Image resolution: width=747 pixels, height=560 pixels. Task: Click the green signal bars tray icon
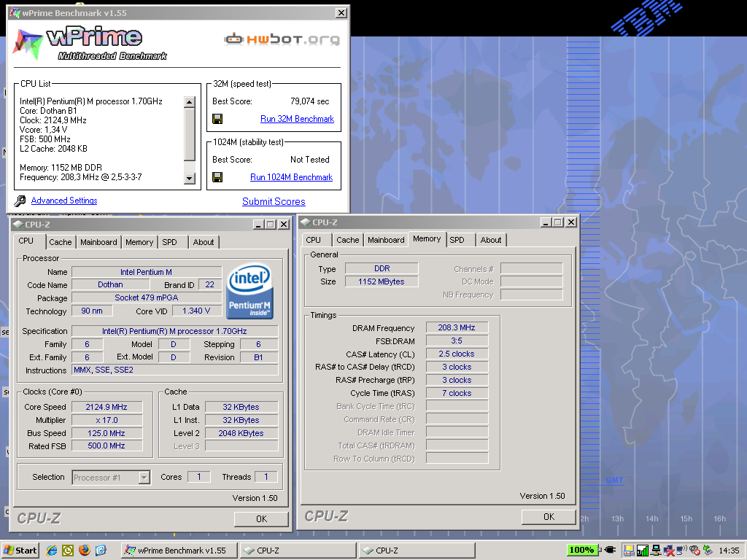point(643,551)
